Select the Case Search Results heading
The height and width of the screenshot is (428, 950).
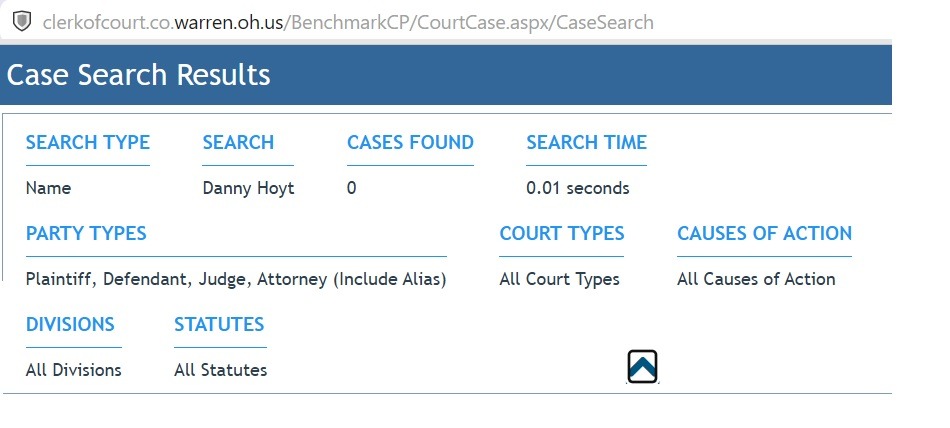point(139,75)
